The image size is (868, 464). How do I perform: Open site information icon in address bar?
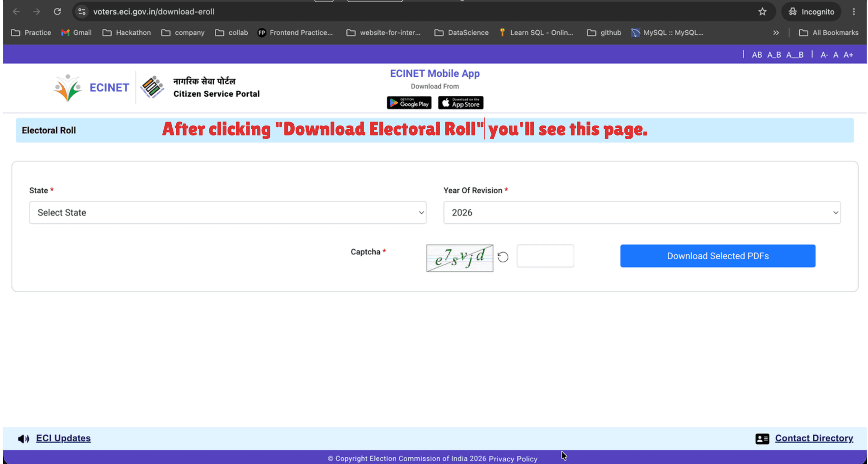[82, 12]
